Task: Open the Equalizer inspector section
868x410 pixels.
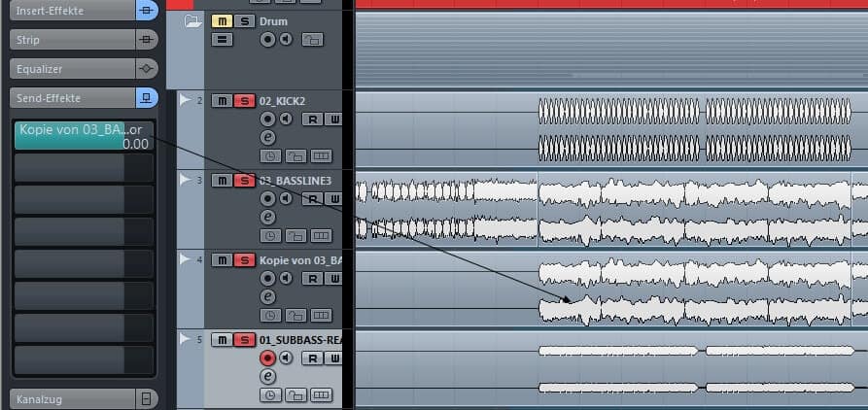Action: click(x=73, y=69)
